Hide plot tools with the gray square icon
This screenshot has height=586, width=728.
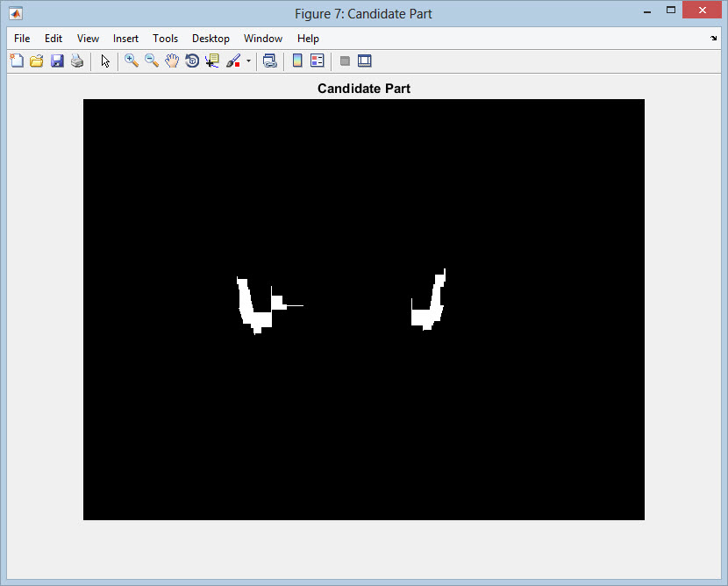[345, 61]
